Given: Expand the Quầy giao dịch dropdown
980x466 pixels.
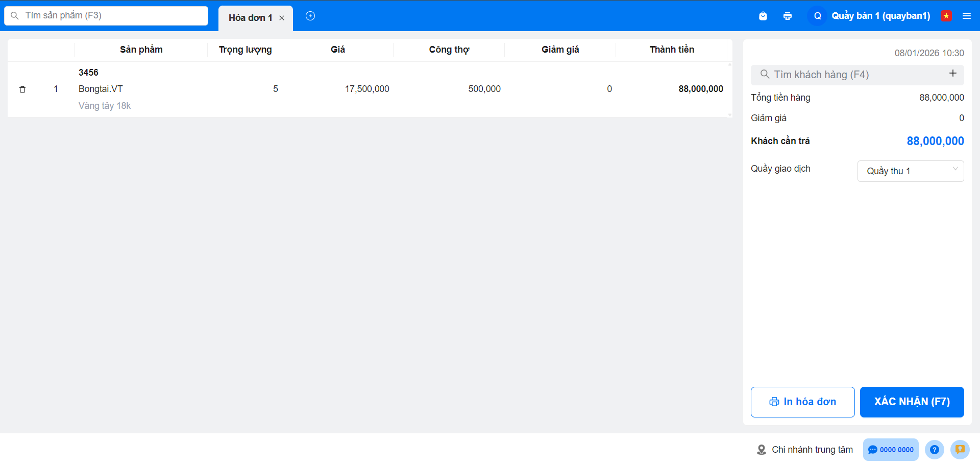Looking at the screenshot, I should click(911, 171).
